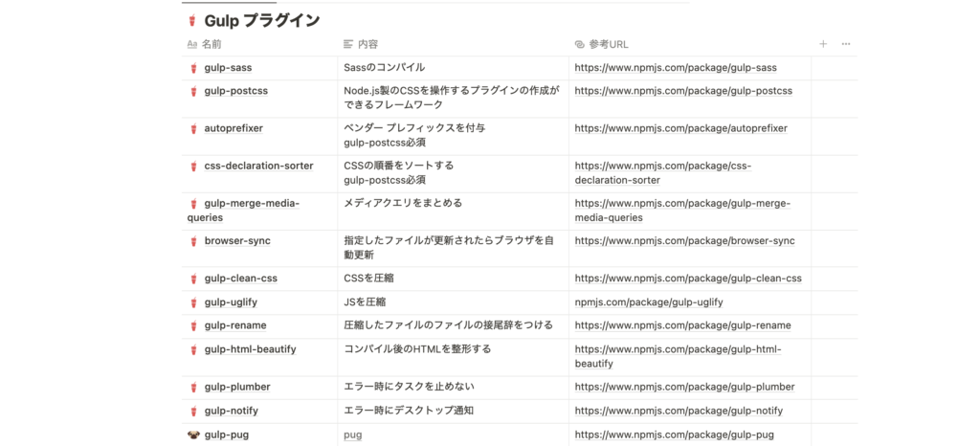The width and height of the screenshot is (980, 446).
Task: Open the css-declaration-sorter entry
Action: pyautogui.click(x=258, y=166)
